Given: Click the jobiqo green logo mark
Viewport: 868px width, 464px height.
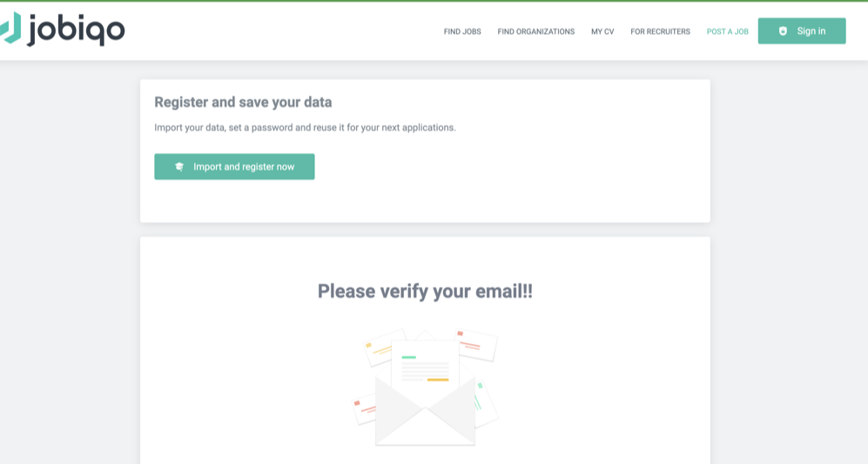Looking at the screenshot, I should pos(10,29).
